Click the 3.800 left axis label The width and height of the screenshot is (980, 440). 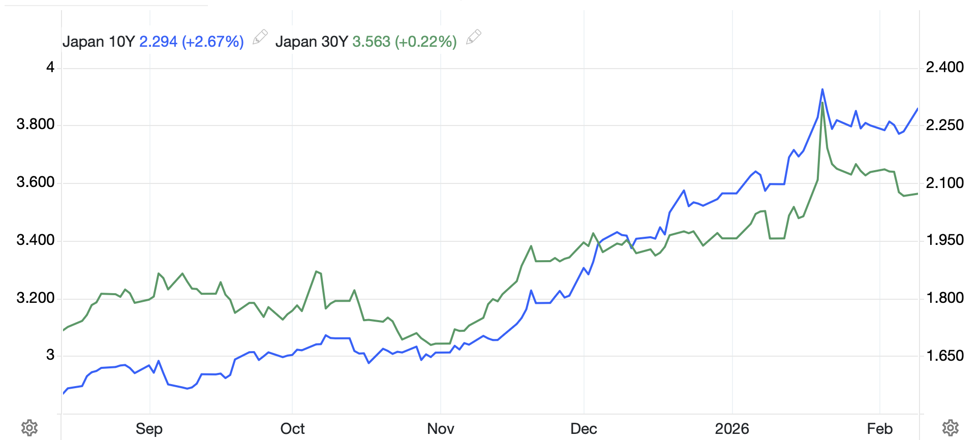pyautogui.click(x=36, y=124)
